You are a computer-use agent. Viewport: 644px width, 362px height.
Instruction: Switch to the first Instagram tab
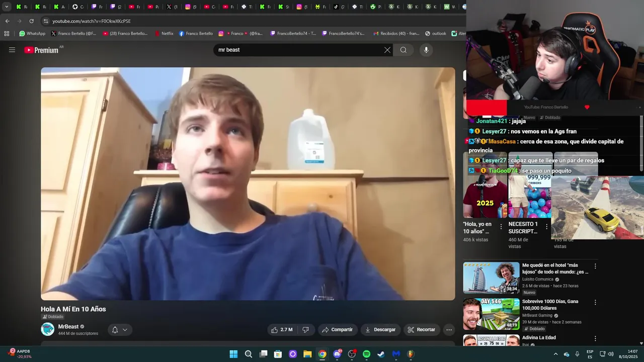point(190,7)
